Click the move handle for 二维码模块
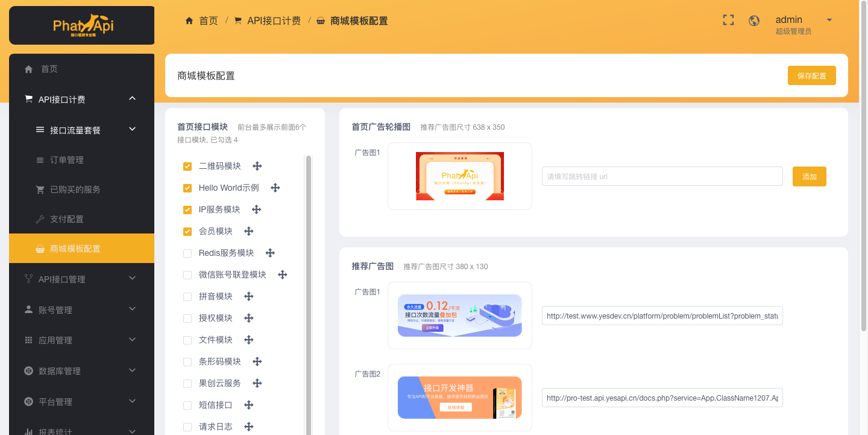Screen dimensions: 868x435 click(257, 166)
